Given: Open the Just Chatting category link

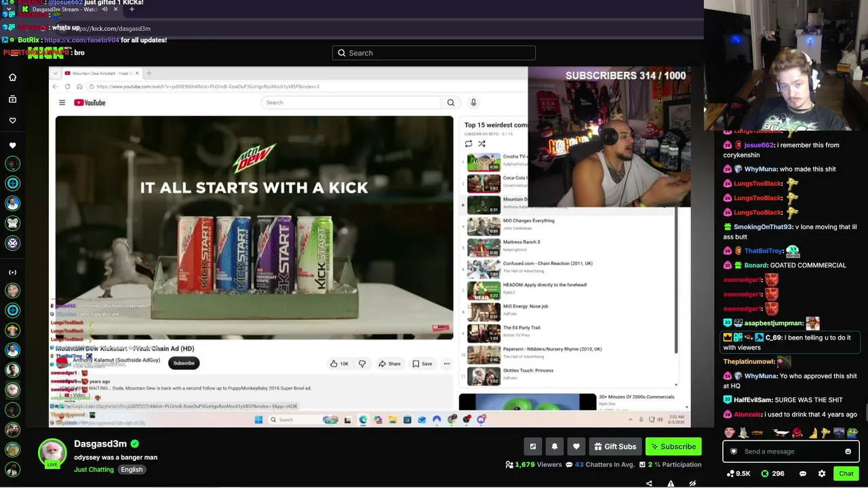Looking at the screenshot, I should tap(94, 470).
